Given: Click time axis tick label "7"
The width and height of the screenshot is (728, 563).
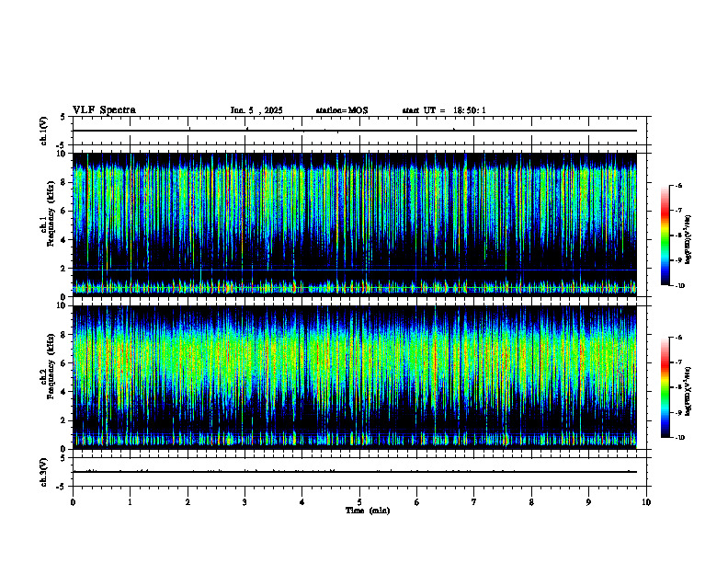Looking at the screenshot, I should click(474, 502).
